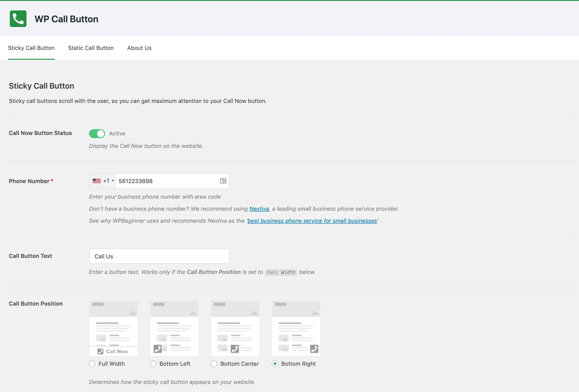Open the Static Call Button tab
The height and width of the screenshot is (392, 579).
click(x=91, y=48)
